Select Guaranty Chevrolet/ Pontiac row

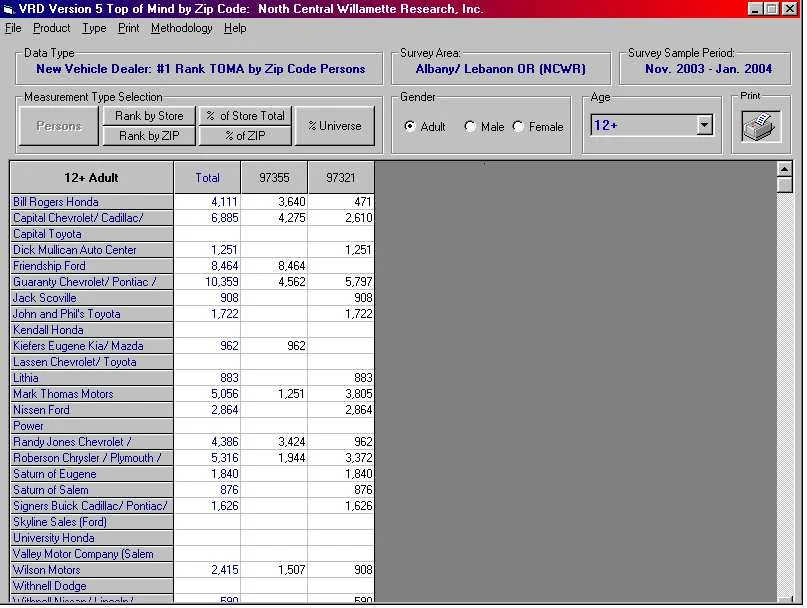92,282
